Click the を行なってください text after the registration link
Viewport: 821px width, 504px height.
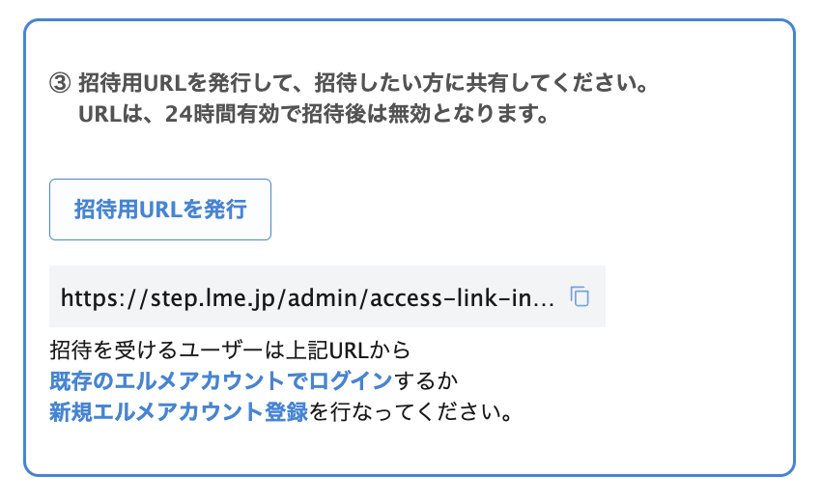(410, 412)
